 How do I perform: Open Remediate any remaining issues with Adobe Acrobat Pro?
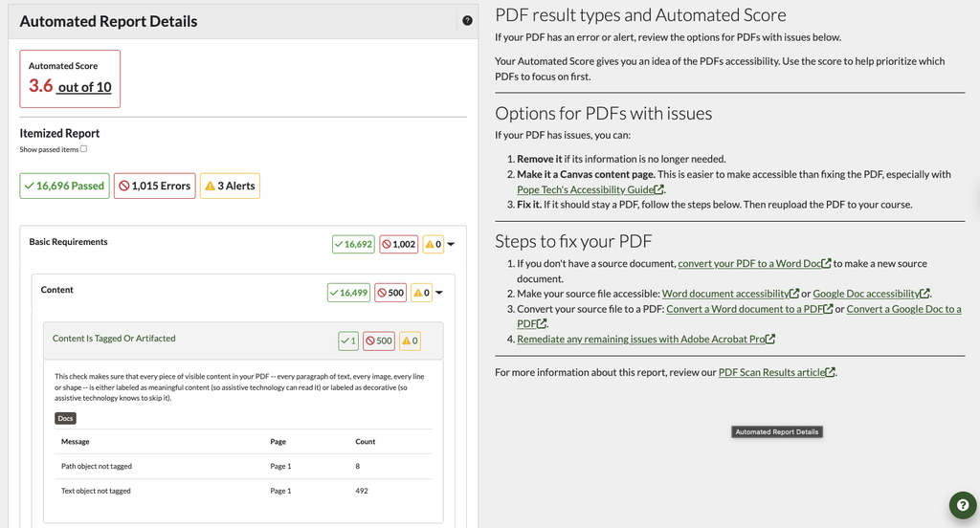coord(646,339)
